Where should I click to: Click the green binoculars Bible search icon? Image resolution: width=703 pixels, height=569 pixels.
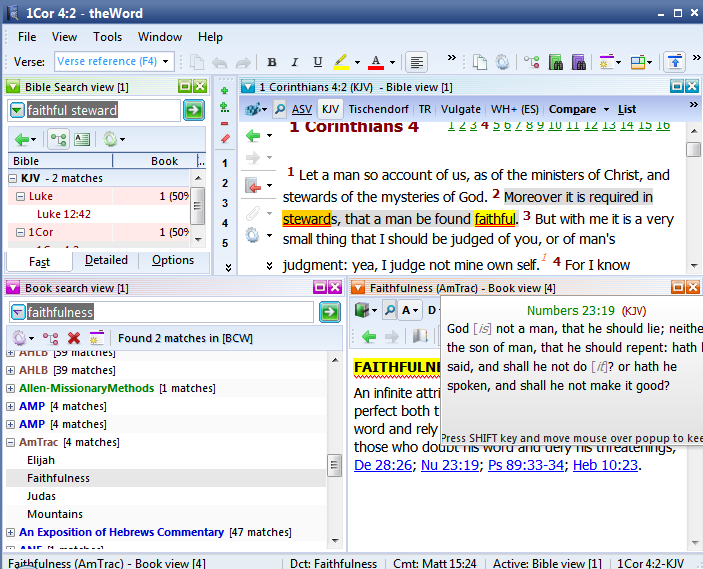click(555, 62)
